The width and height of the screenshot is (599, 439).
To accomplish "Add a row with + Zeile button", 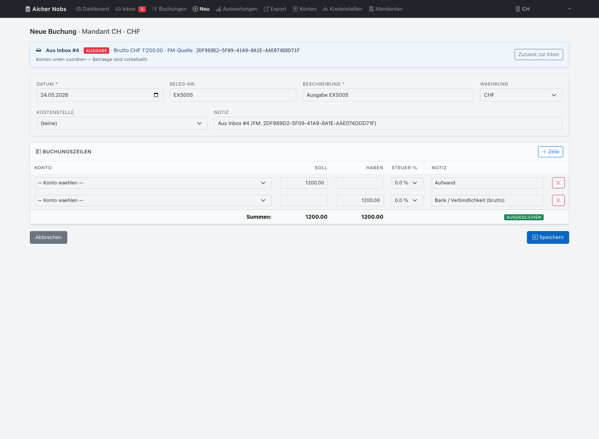I will [x=550, y=152].
